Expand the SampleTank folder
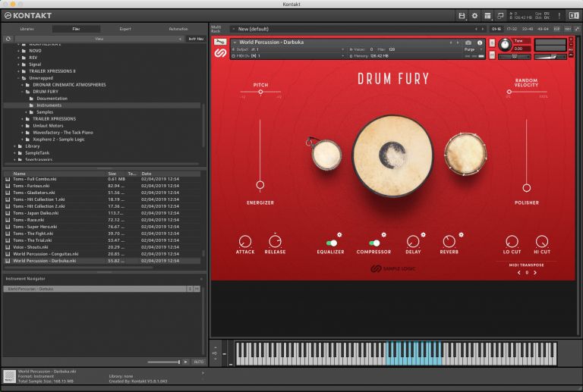 (x=15, y=153)
